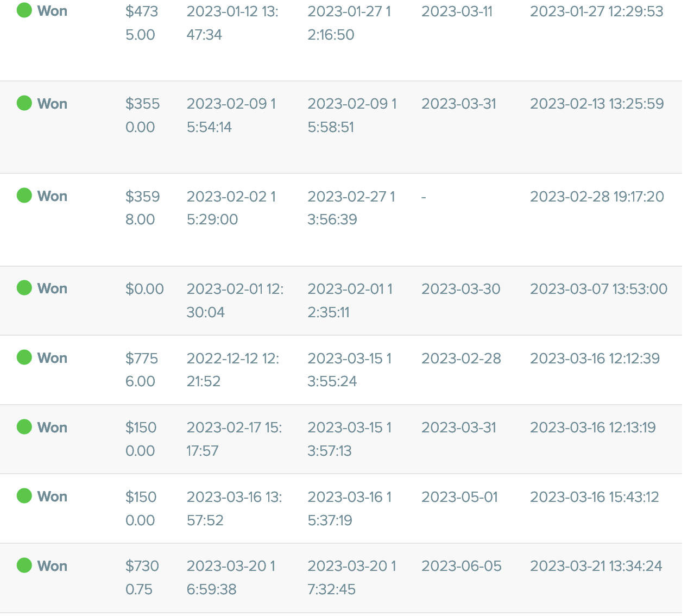Viewport: 694px width, 616px height.
Task: Select the $3550.00 amount cell
Action: coord(142,115)
